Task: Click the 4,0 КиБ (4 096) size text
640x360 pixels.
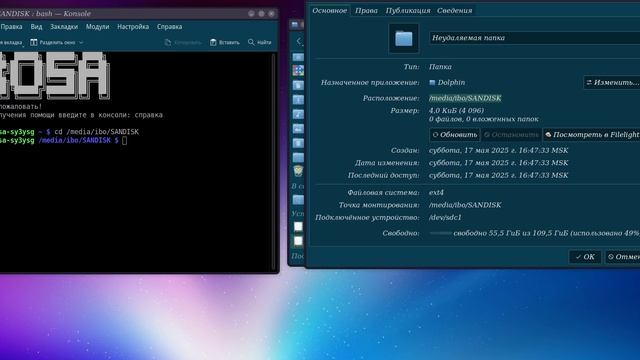Action: click(x=456, y=110)
